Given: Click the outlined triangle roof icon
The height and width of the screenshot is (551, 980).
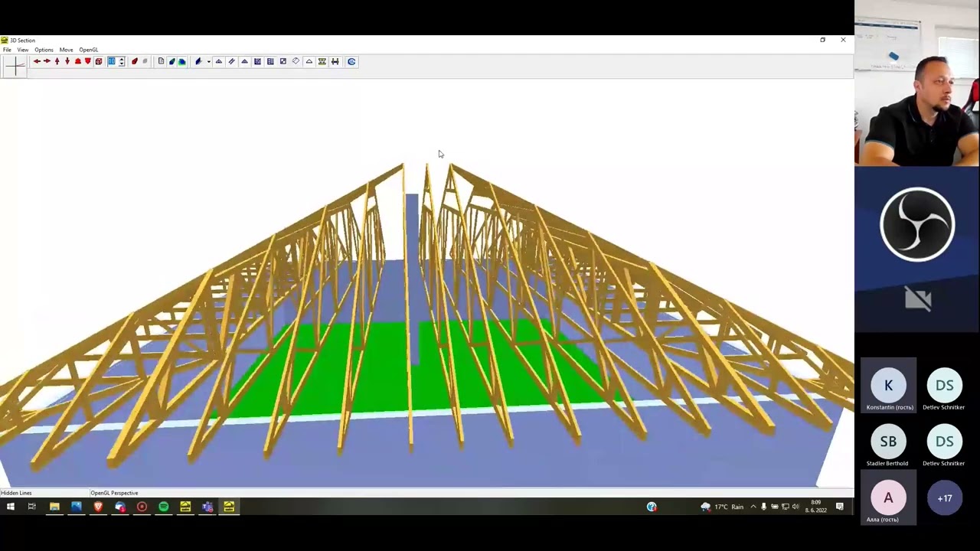Looking at the screenshot, I should [309, 61].
